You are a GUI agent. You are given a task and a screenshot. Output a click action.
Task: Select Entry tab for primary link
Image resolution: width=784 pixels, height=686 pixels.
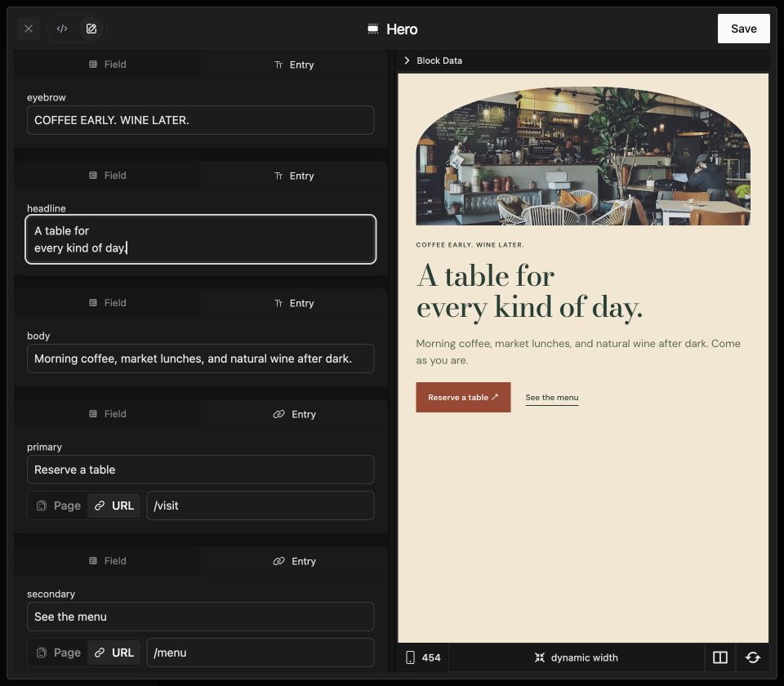[294, 414]
